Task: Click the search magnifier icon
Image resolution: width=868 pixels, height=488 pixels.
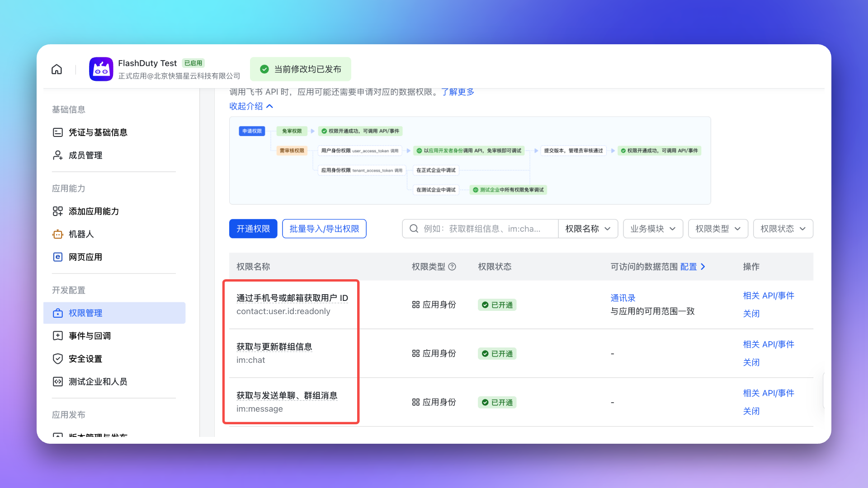Action: 414,229
